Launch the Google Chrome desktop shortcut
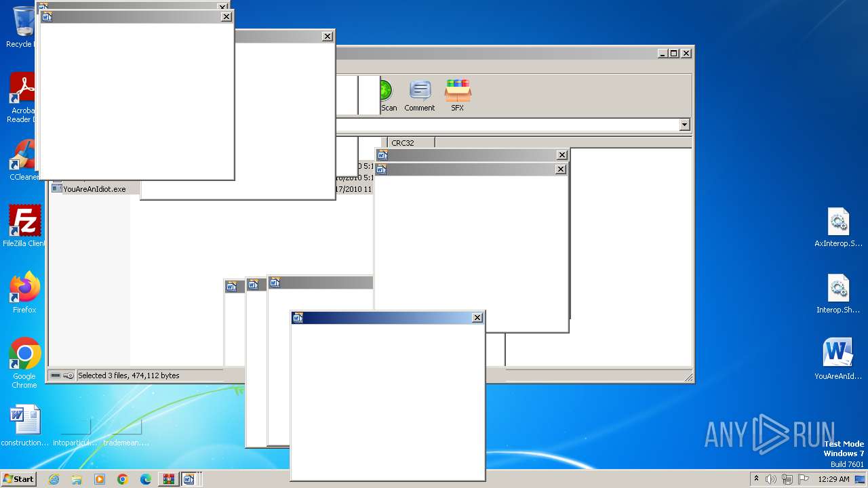Viewport: 868px width, 488px height. coord(24,363)
